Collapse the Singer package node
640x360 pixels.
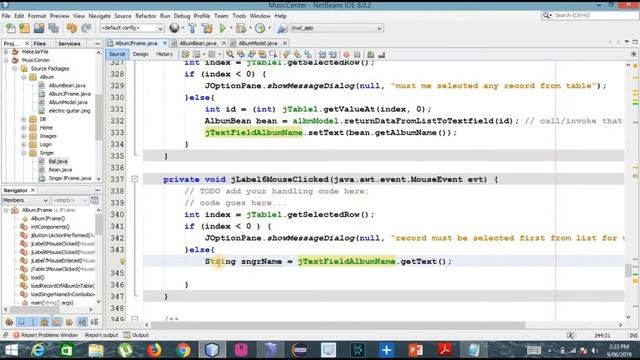tap(24, 153)
